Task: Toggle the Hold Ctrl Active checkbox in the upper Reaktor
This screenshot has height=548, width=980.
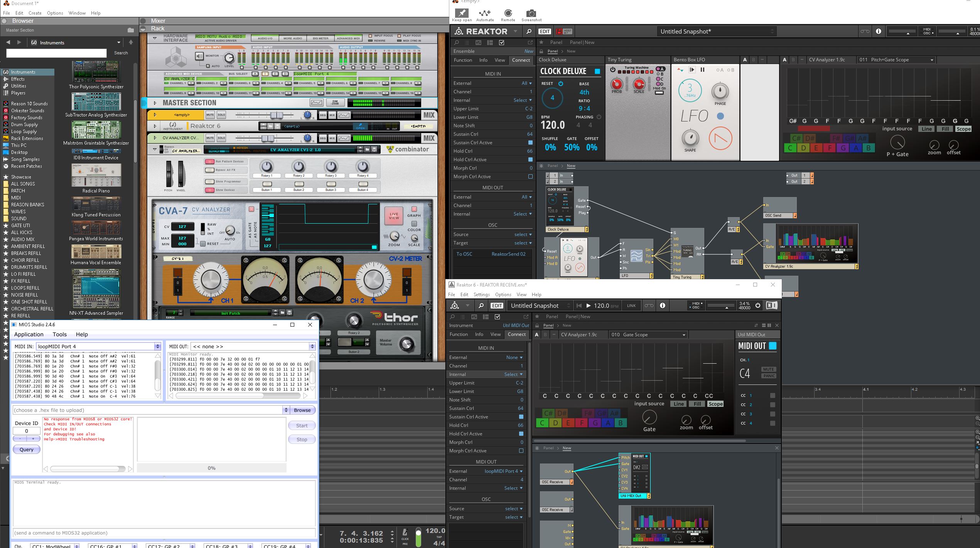Action: point(530,160)
